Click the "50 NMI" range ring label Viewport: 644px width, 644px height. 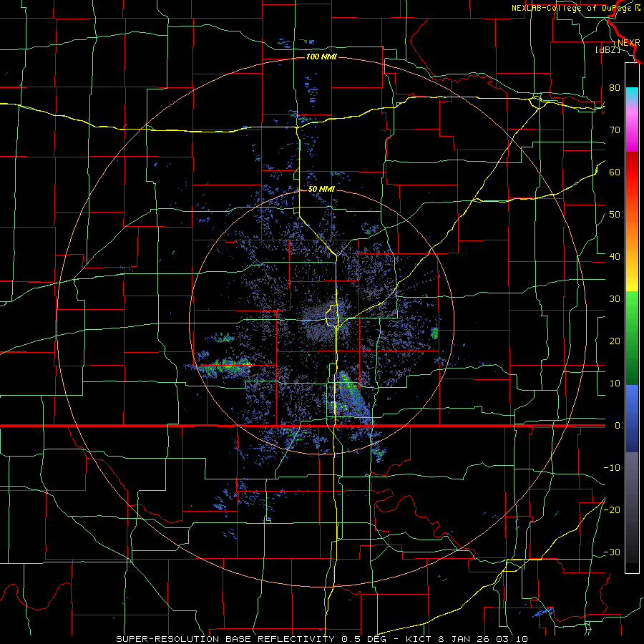[x=321, y=189]
